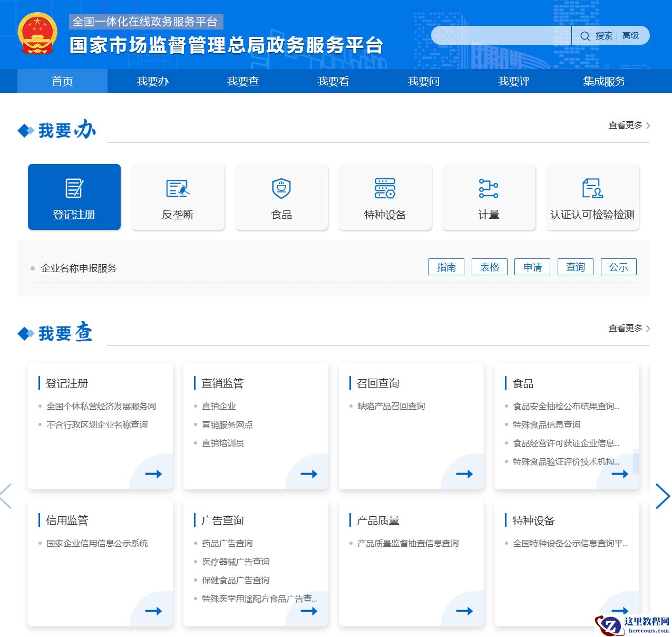The image size is (672, 637).
Task: Open arrow icon on 食品 query card
Action: (620, 474)
